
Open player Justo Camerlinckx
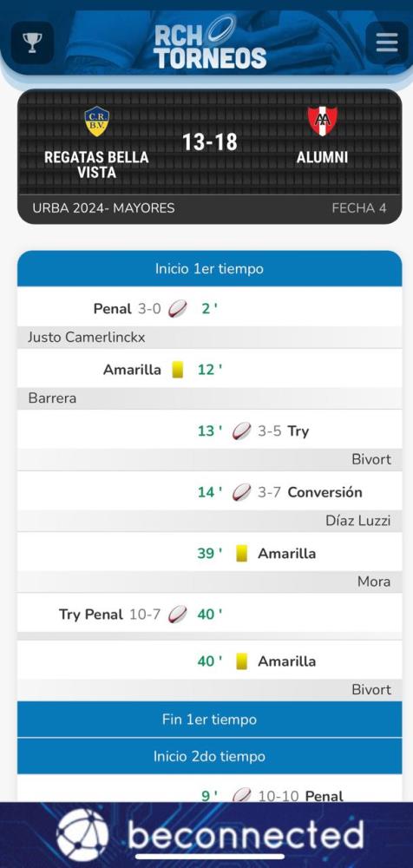point(87,338)
